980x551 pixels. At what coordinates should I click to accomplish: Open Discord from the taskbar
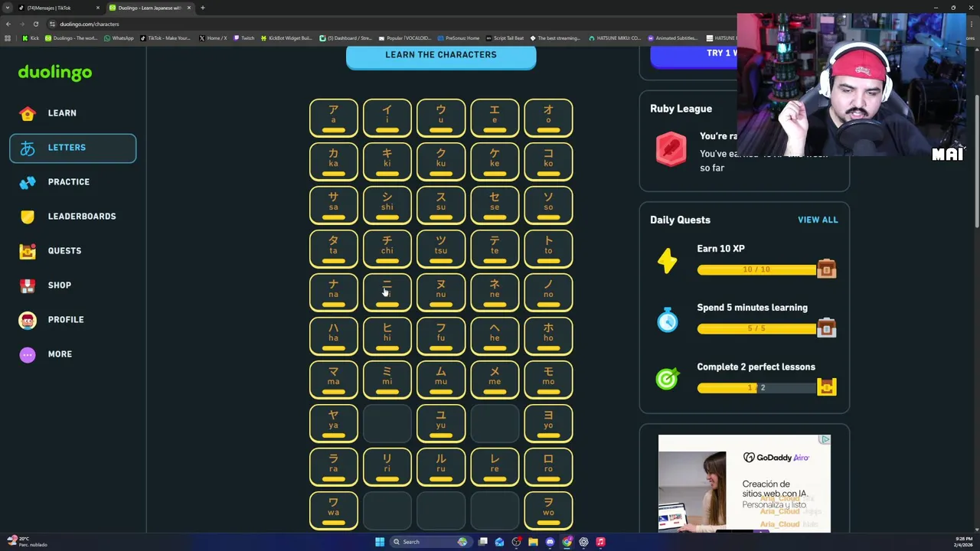point(550,542)
